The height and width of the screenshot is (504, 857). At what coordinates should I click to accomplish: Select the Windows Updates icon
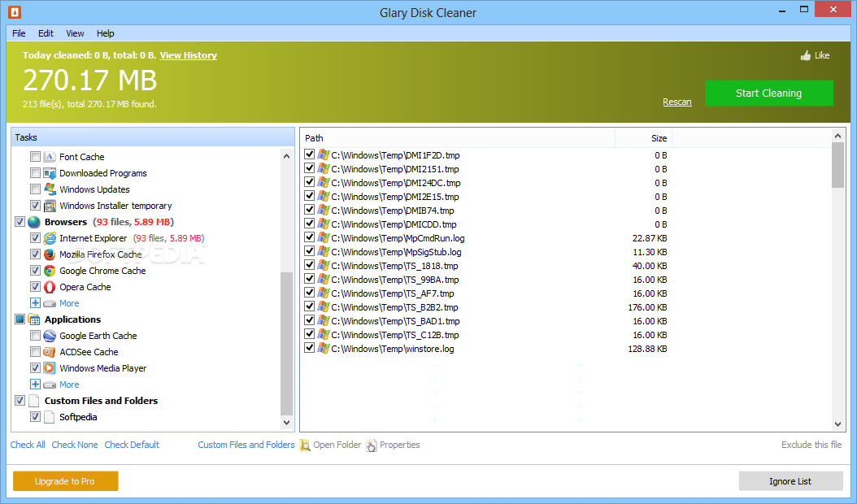(x=50, y=189)
